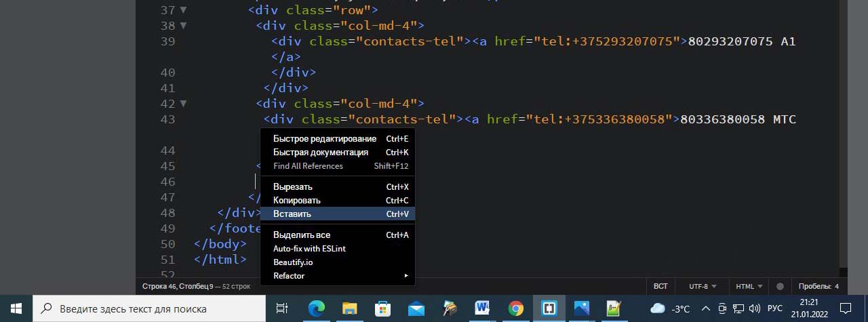
Task: Open Microsoft Word from the taskbar
Action: pos(482,308)
